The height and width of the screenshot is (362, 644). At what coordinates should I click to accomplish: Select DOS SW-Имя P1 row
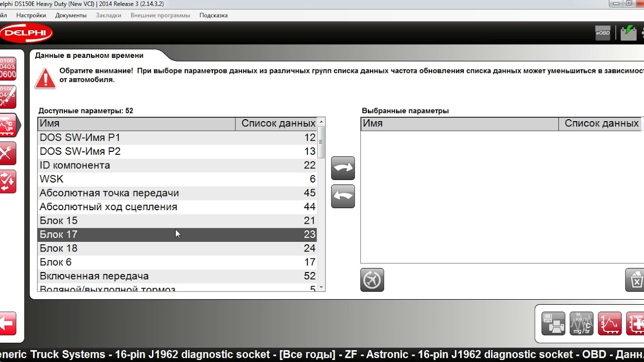[178, 138]
